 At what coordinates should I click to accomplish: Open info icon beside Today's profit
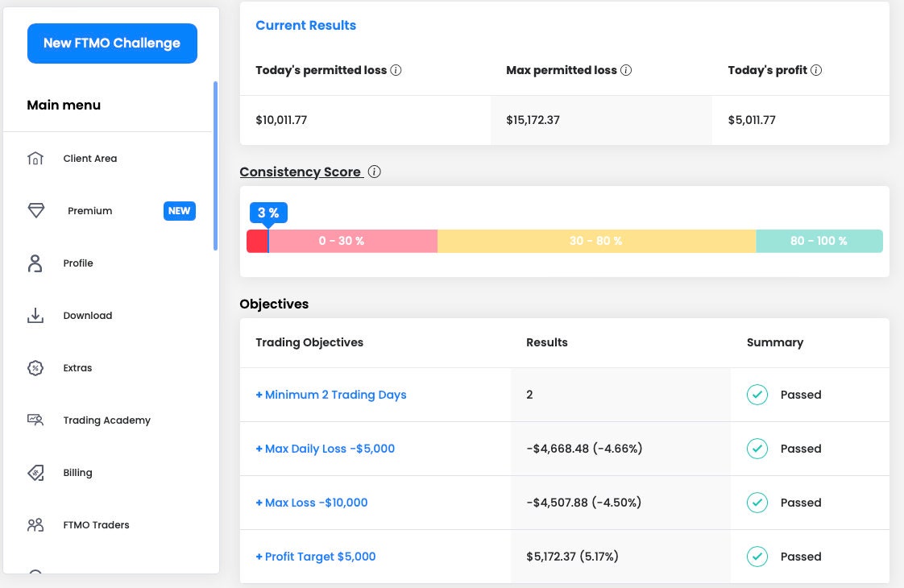point(816,70)
